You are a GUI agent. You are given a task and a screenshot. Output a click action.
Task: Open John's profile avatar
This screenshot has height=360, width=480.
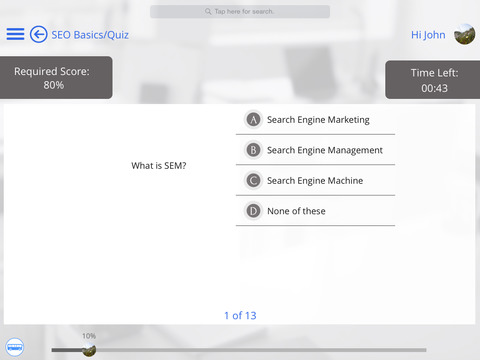point(464,34)
